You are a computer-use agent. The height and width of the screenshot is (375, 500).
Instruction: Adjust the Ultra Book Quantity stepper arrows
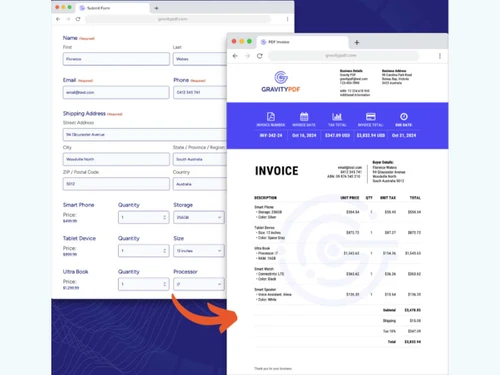164,284
